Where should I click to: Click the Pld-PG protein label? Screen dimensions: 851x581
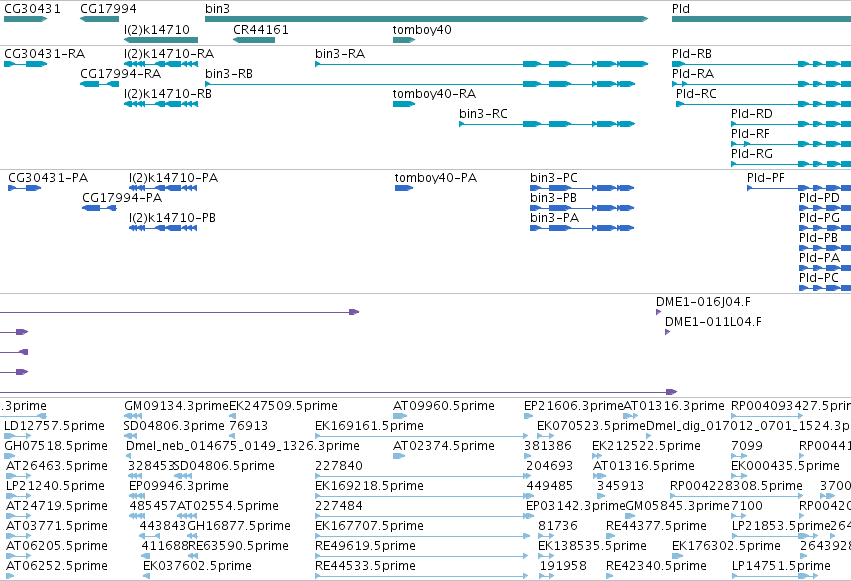819,218
